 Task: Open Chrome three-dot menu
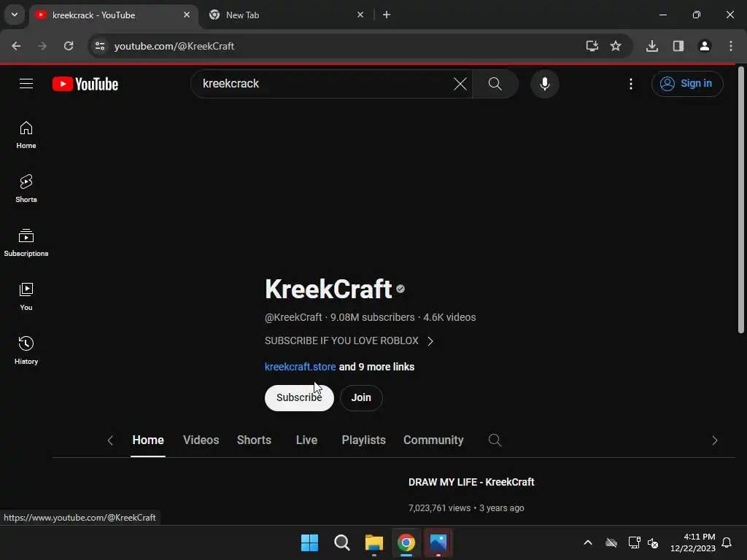click(731, 46)
